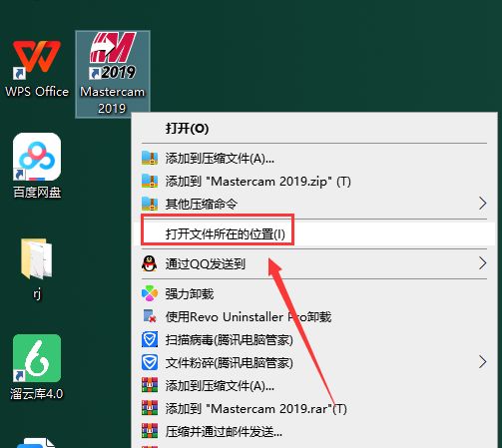Open 其他压缩命令 submenu entry
This screenshot has width=502, height=448.
[314, 204]
